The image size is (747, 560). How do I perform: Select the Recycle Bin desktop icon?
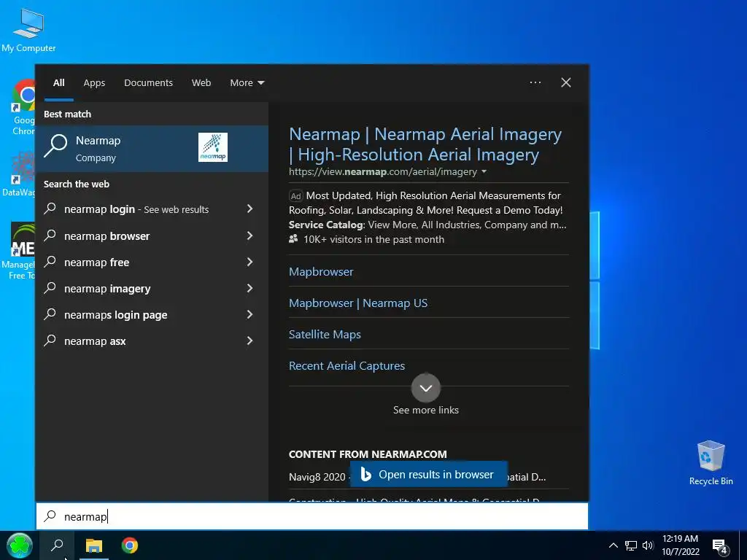point(711,463)
